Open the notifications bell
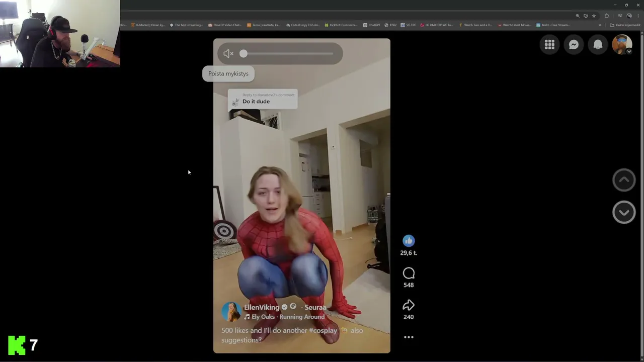Screen dimensions: 644x362 tap(598, 45)
